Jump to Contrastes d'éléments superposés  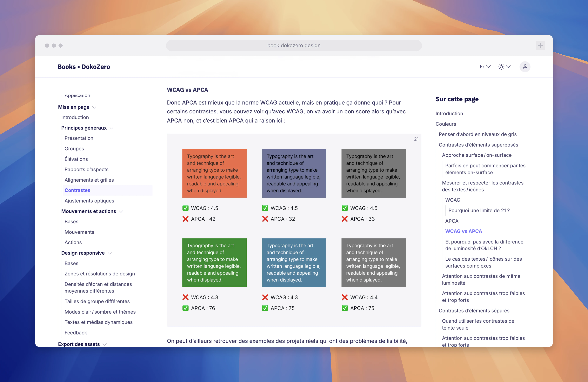coord(478,145)
